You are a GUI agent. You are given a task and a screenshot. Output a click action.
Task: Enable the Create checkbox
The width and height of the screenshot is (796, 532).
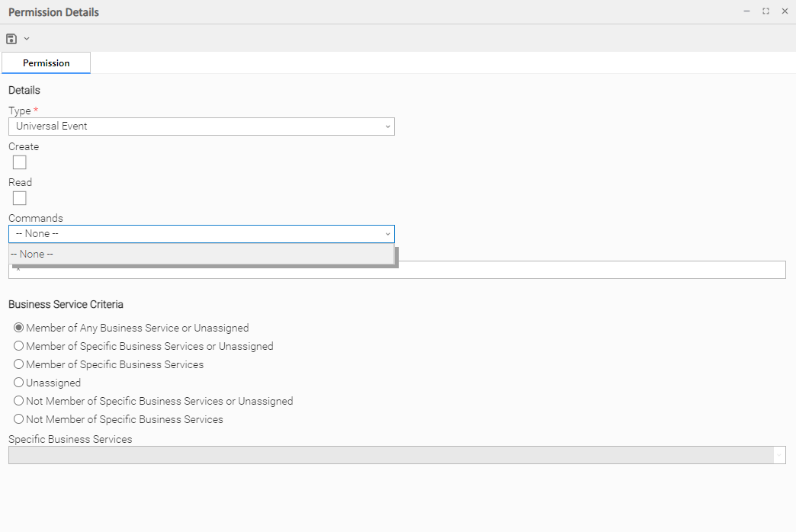point(20,162)
